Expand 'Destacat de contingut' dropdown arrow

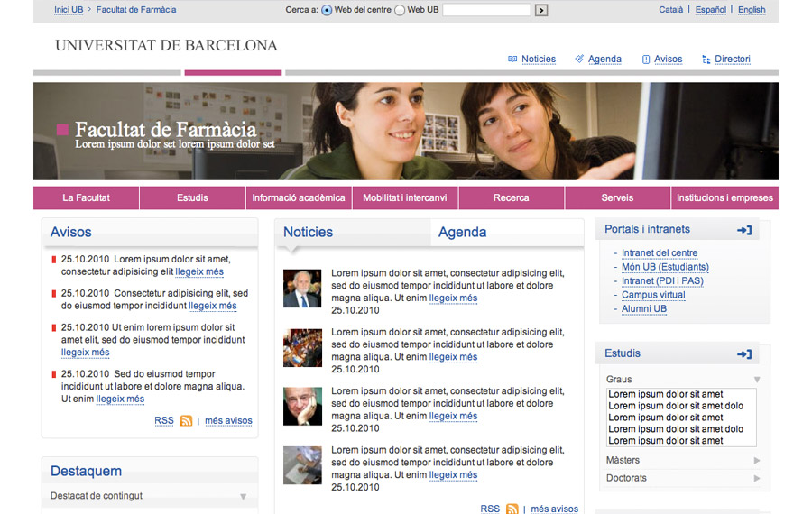click(x=243, y=496)
